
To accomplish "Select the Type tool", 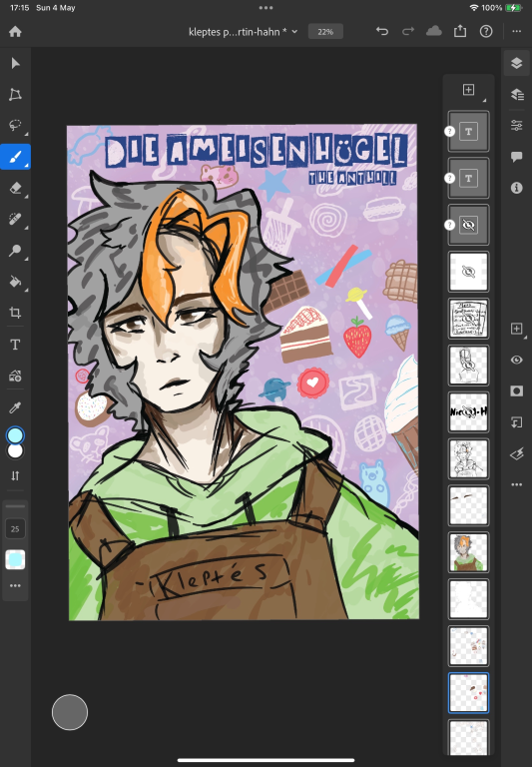I will (x=15, y=345).
